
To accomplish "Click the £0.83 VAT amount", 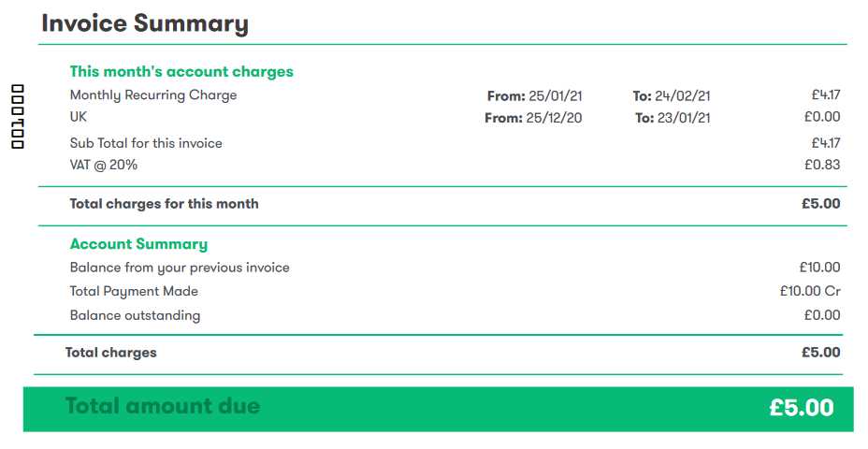I will click(x=822, y=165).
